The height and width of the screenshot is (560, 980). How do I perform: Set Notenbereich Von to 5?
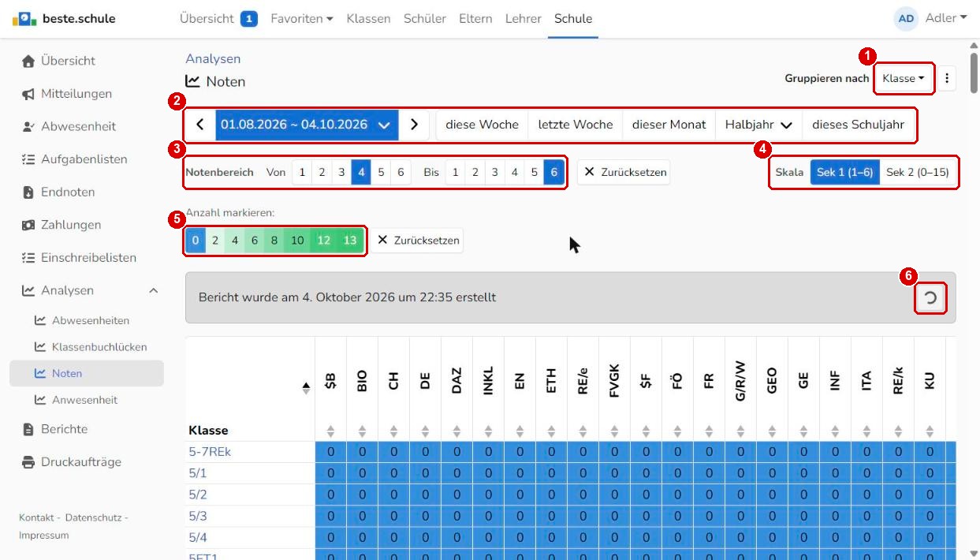pos(381,172)
